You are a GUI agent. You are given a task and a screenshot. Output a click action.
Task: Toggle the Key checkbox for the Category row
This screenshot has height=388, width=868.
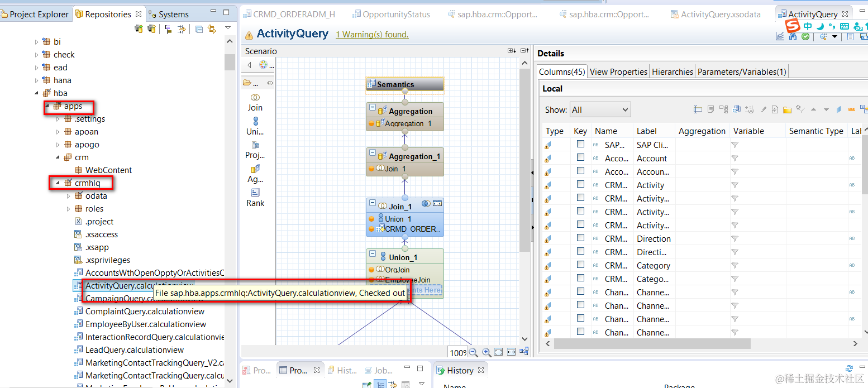pyautogui.click(x=580, y=265)
